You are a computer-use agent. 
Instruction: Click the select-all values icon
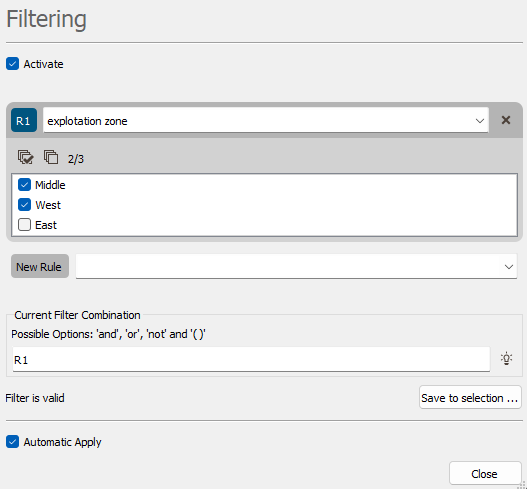[x=26, y=157]
